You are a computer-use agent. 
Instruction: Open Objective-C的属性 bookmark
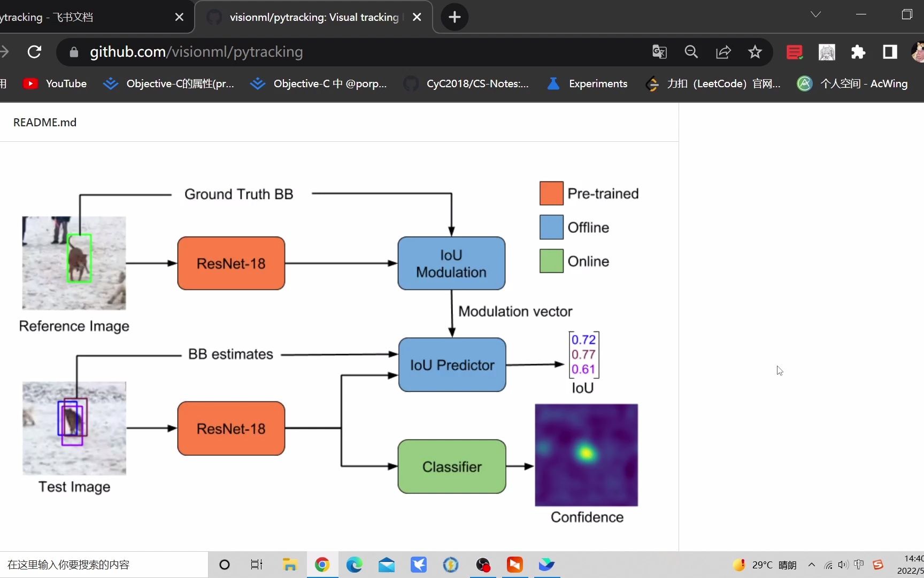(168, 83)
